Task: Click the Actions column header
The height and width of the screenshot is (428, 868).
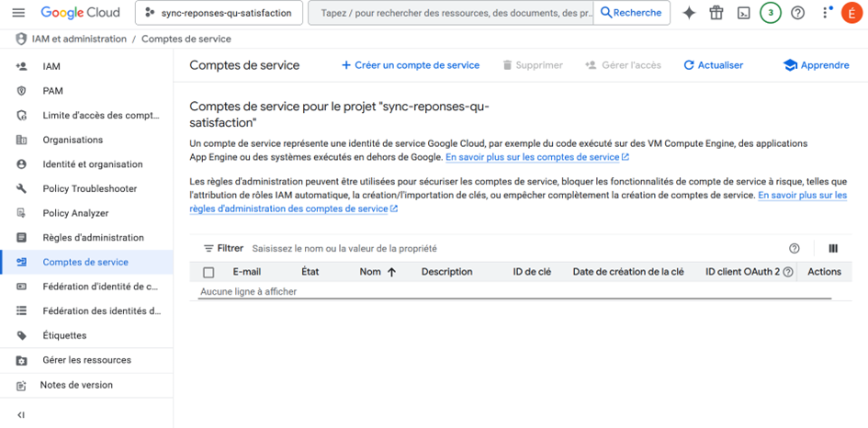Action: tap(824, 272)
